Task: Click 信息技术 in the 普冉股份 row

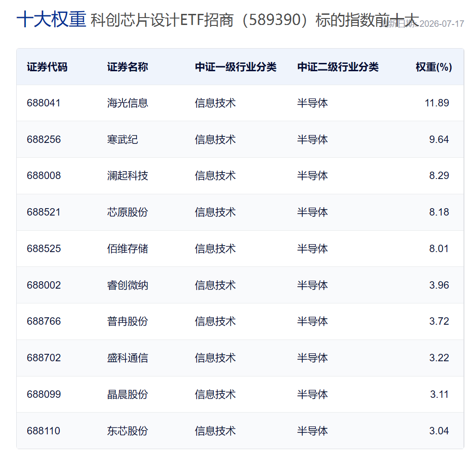Action: pyautogui.click(x=215, y=321)
